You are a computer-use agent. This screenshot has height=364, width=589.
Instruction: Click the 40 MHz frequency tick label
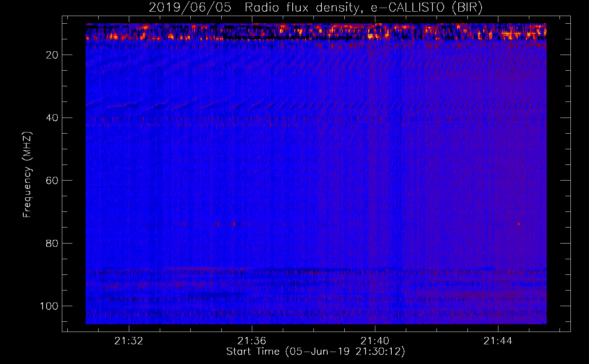click(52, 118)
